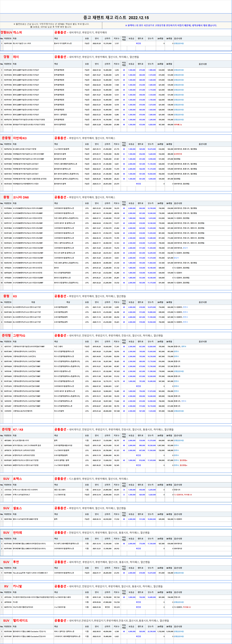The image size is (232, 644).
Task: Click rental fee '618,000' in K5 table
Action: (x=142, y=307)
